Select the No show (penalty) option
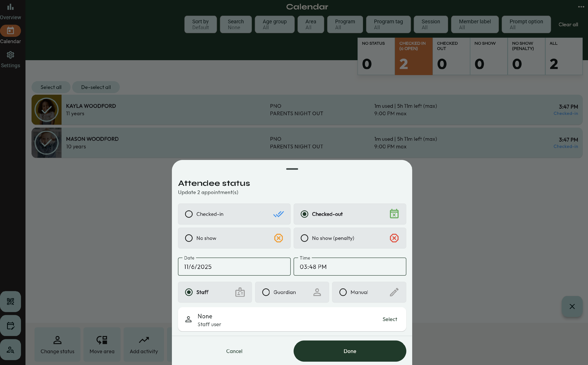 point(304,238)
